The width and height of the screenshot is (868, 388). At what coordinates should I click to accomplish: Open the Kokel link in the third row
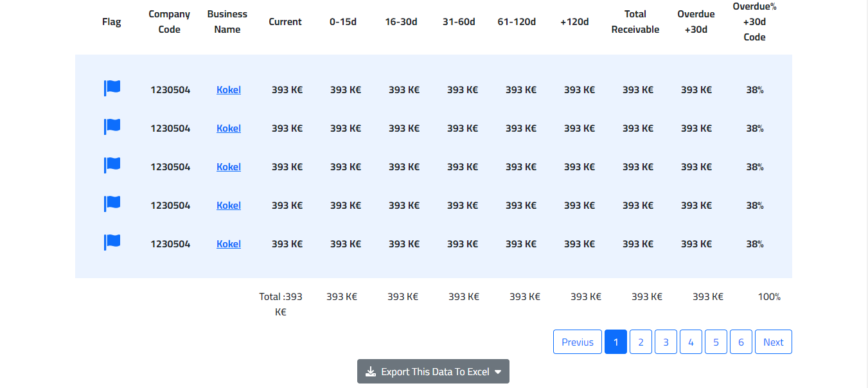pos(229,167)
